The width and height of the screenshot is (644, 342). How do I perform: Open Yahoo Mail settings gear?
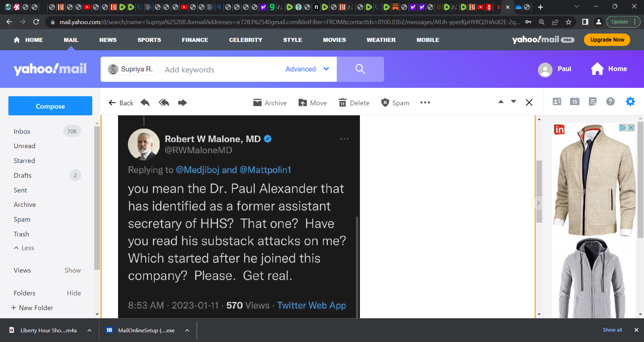tap(630, 101)
